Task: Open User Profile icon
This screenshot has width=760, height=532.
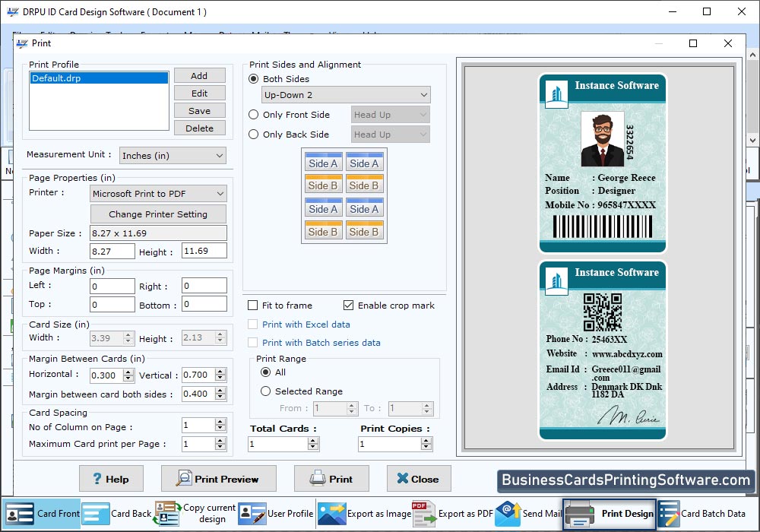Action: [252, 514]
